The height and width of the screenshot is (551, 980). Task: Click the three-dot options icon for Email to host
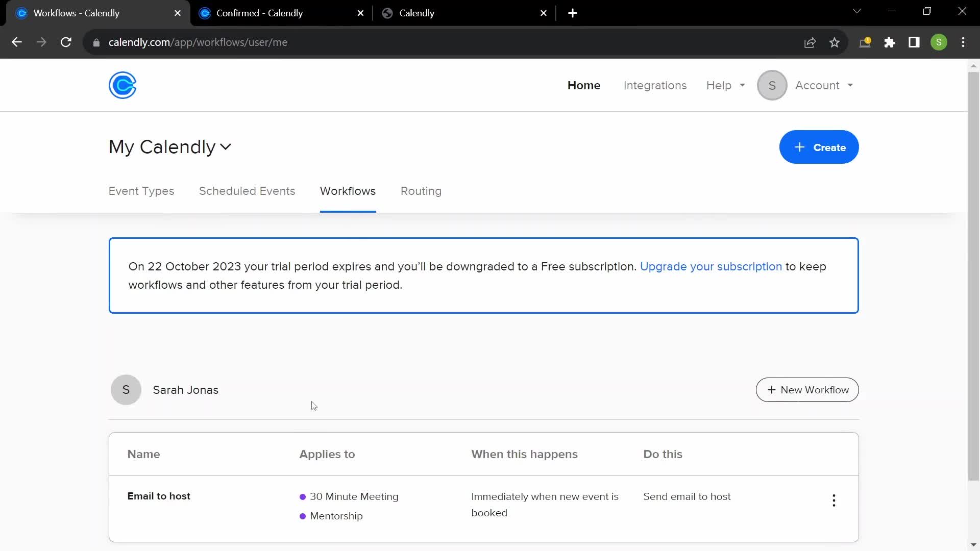coord(834,500)
